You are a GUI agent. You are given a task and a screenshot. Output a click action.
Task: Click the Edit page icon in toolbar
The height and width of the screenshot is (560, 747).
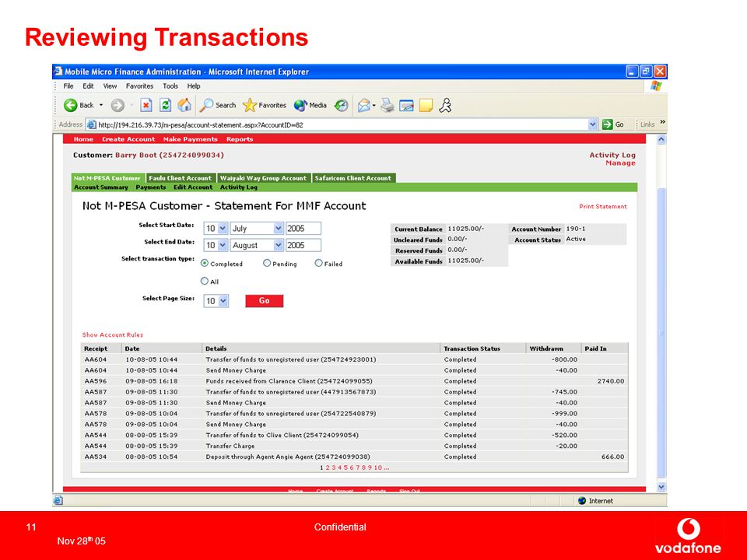click(x=406, y=105)
